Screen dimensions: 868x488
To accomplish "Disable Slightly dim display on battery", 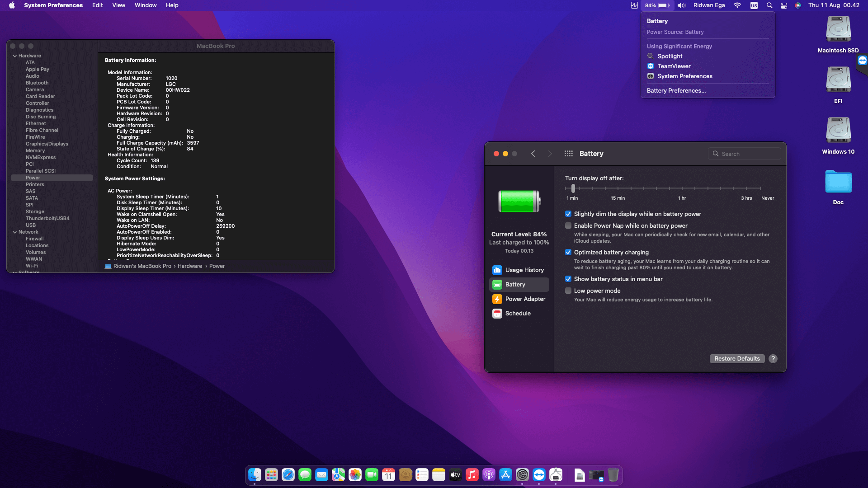I will (568, 214).
